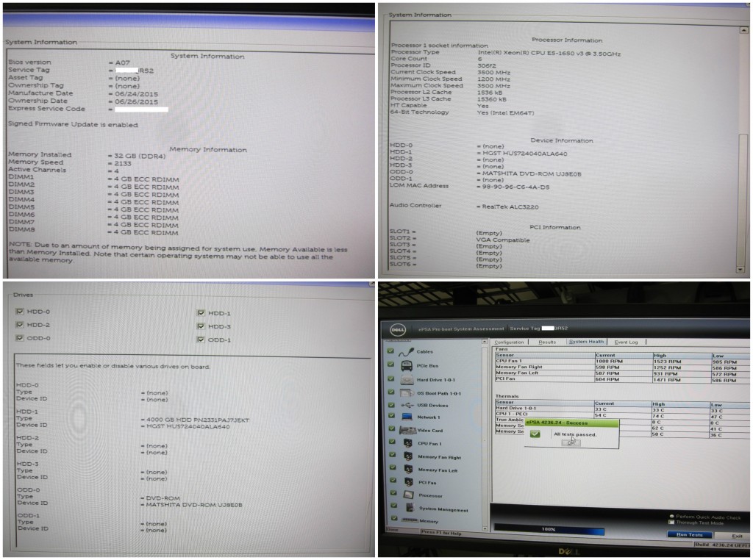
Task: Toggle the HDD-2 drive checkbox
Action: pyautogui.click(x=20, y=325)
